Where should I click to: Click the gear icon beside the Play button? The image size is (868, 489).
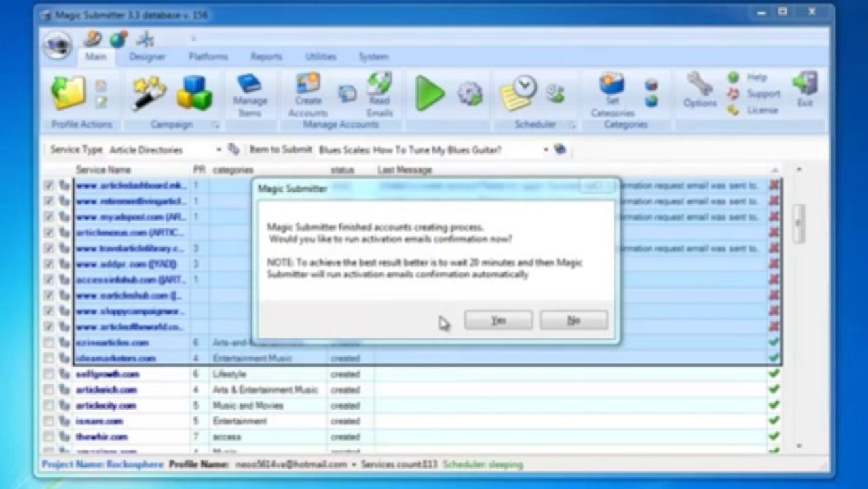pos(470,94)
